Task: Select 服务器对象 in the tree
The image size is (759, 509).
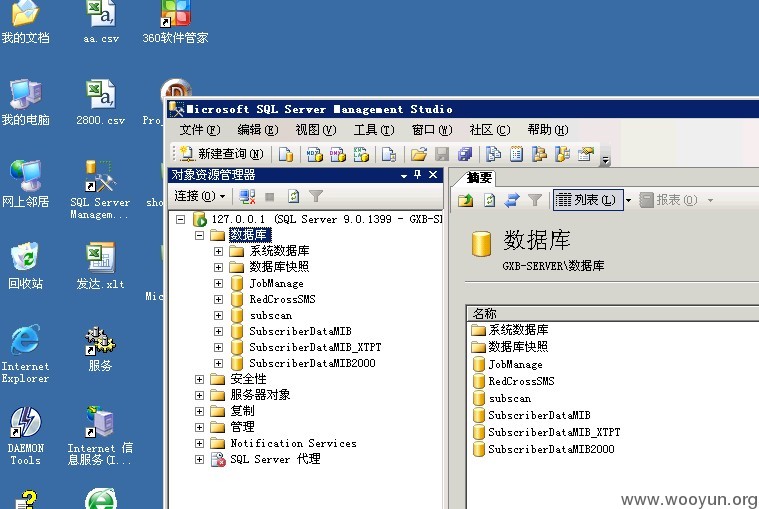Action: (x=260, y=395)
